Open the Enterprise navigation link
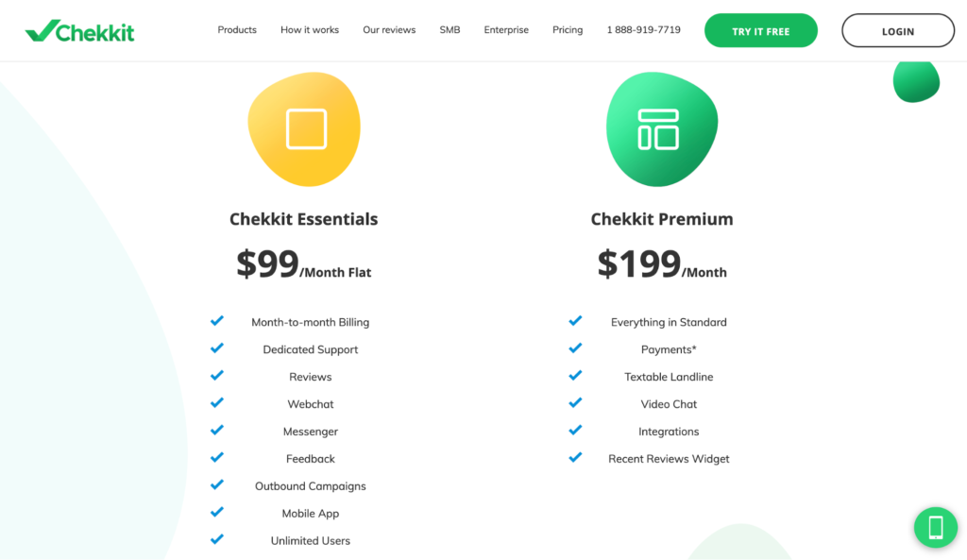The width and height of the screenshot is (967, 560). pyautogui.click(x=506, y=29)
